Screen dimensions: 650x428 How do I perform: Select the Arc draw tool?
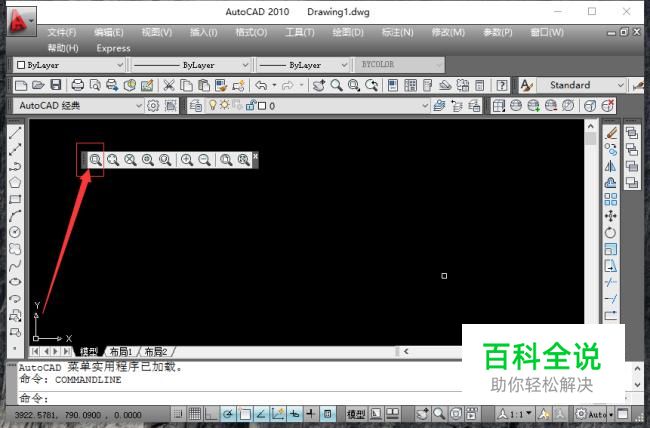coord(15,216)
